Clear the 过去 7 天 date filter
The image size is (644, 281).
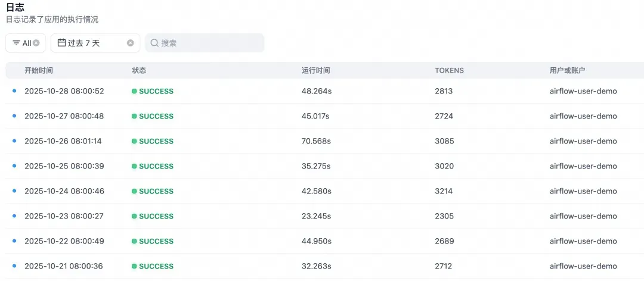pos(131,43)
